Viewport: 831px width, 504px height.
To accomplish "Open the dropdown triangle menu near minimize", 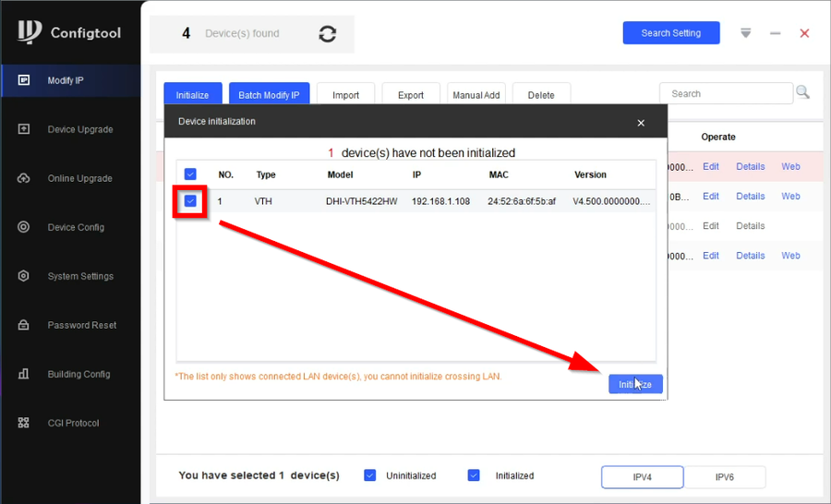I will (746, 33).
